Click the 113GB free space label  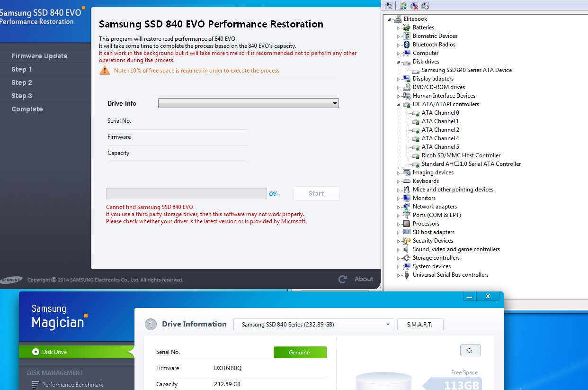[462, 384]
